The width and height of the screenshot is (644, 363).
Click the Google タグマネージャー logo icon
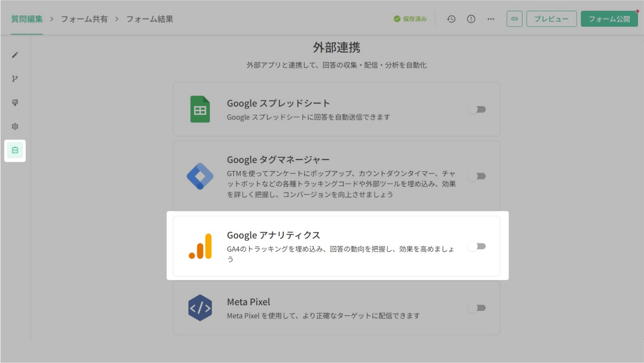click(x=200, y=176)
